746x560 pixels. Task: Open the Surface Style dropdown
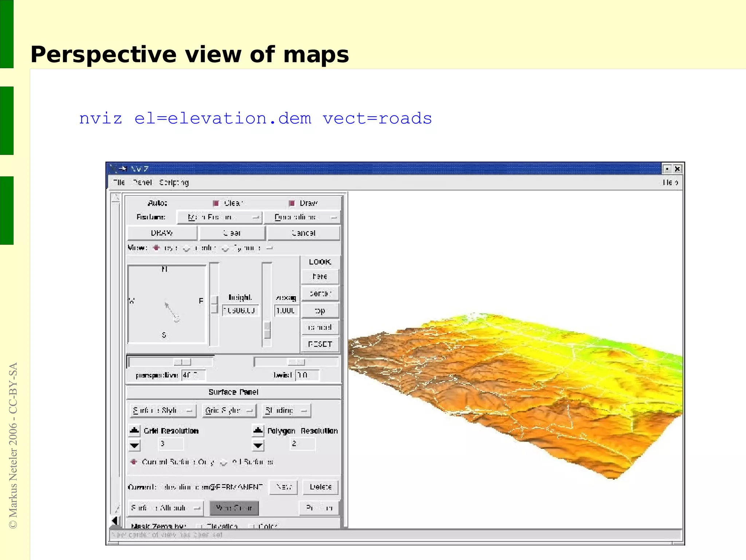click(x=162, y=411)
